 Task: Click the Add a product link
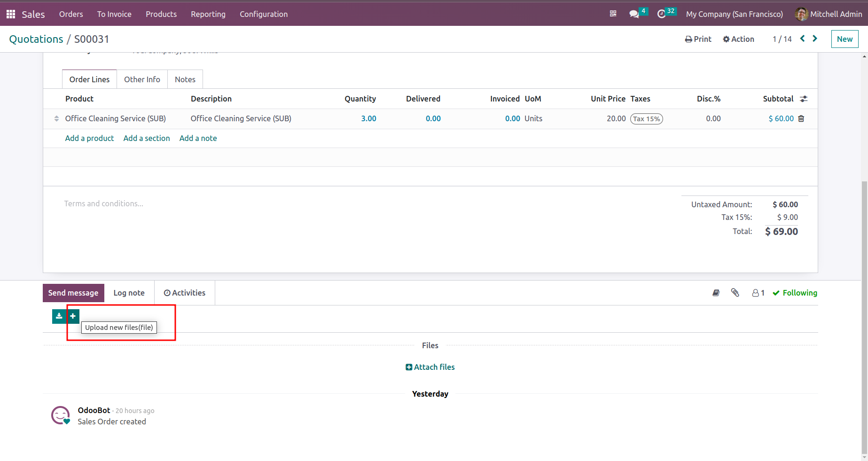pyautogui.click(x=89, y=138)
